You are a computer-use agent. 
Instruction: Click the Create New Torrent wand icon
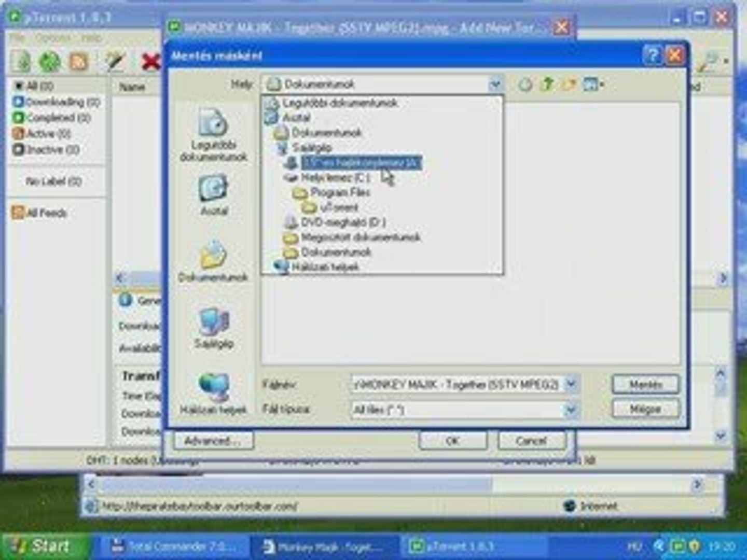115,61
